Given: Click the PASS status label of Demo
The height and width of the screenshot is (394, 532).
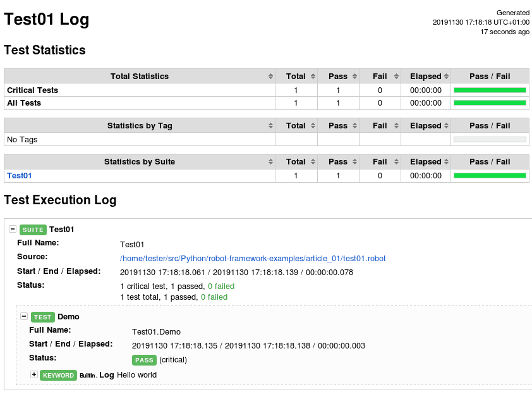Looking at the screenshot, I should pyautogui.click(x=144, y=360).
